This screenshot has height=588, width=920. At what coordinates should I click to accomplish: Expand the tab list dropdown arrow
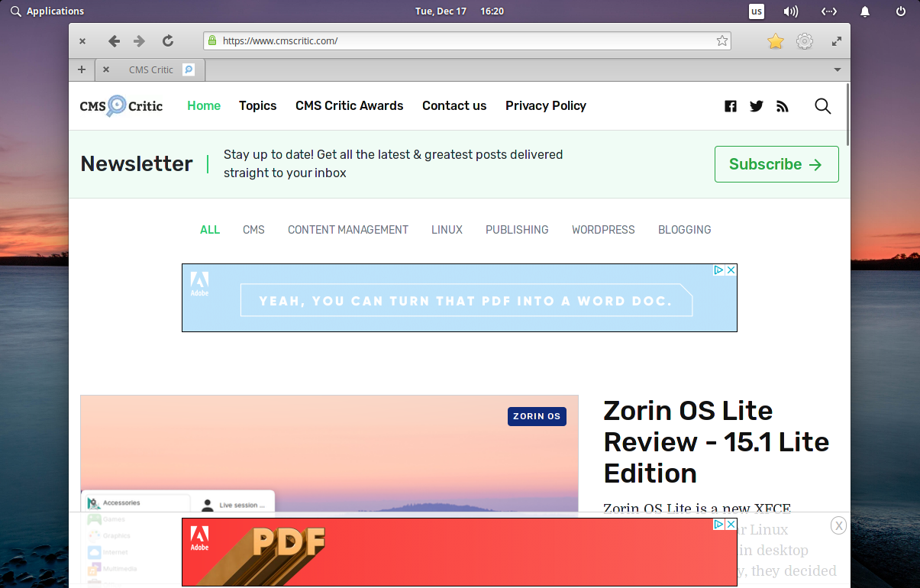coord(838,69)
